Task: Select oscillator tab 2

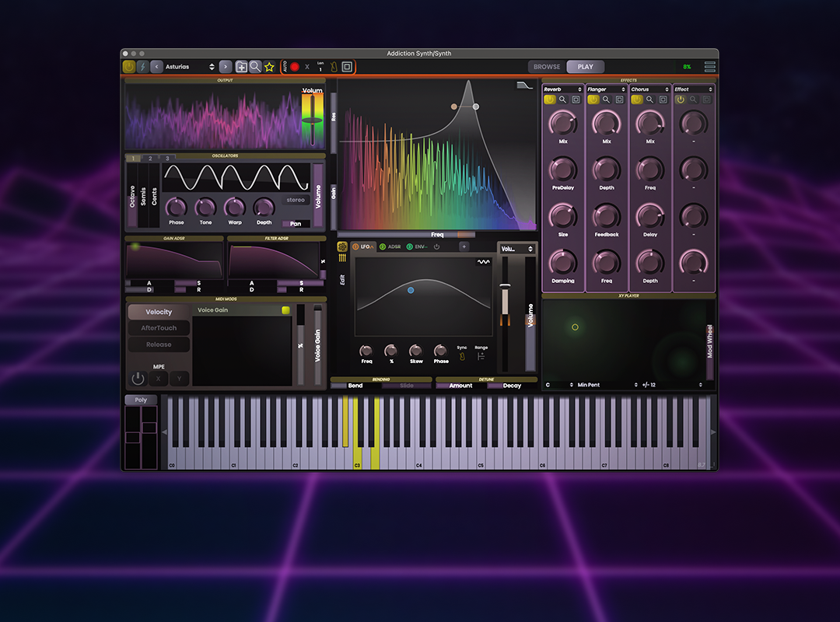Action: click(150, 159)
